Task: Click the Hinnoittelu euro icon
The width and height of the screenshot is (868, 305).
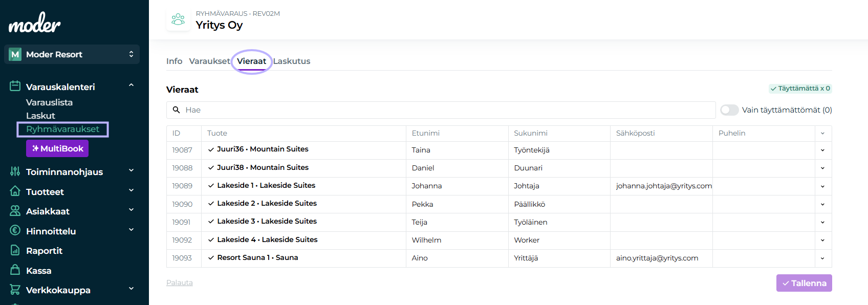Action: [x=15, y=231]
